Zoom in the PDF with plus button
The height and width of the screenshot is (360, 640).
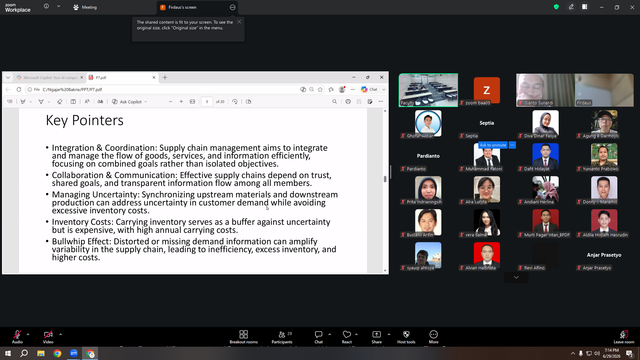(x=181, y=102)
